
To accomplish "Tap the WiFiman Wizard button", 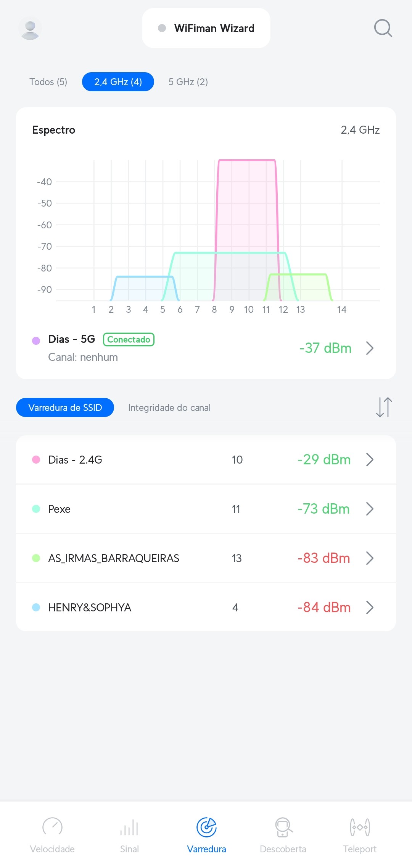I will coord(206,28).
